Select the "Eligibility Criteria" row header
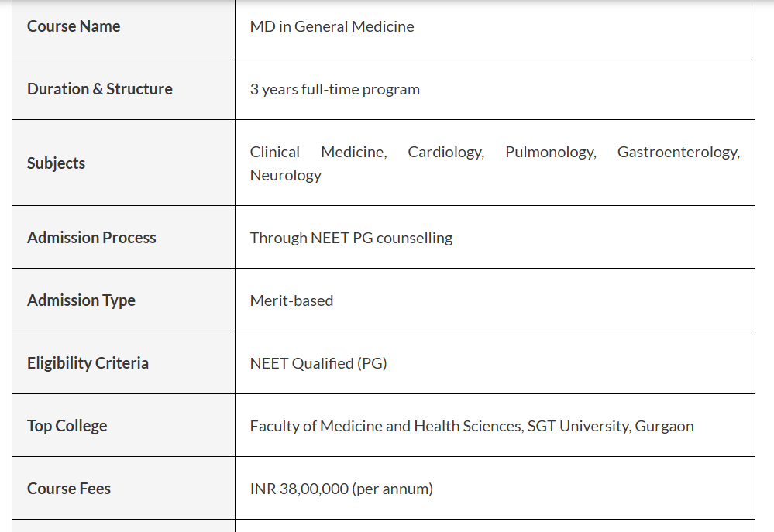This screenshot has width=774, height=532. [88, 363]
